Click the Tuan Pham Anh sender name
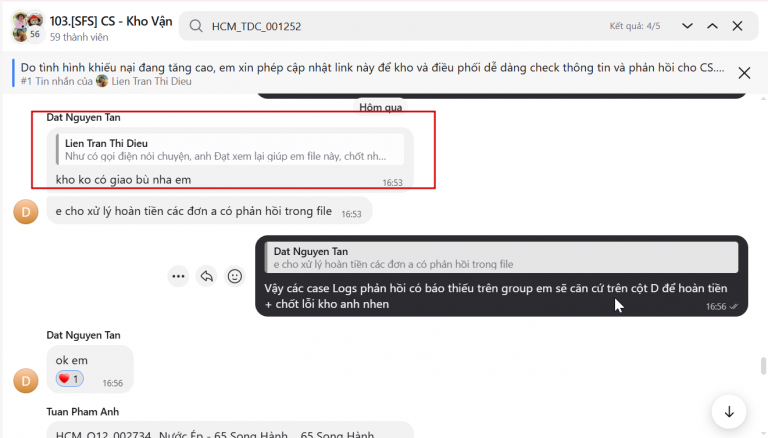 [83, 412]
